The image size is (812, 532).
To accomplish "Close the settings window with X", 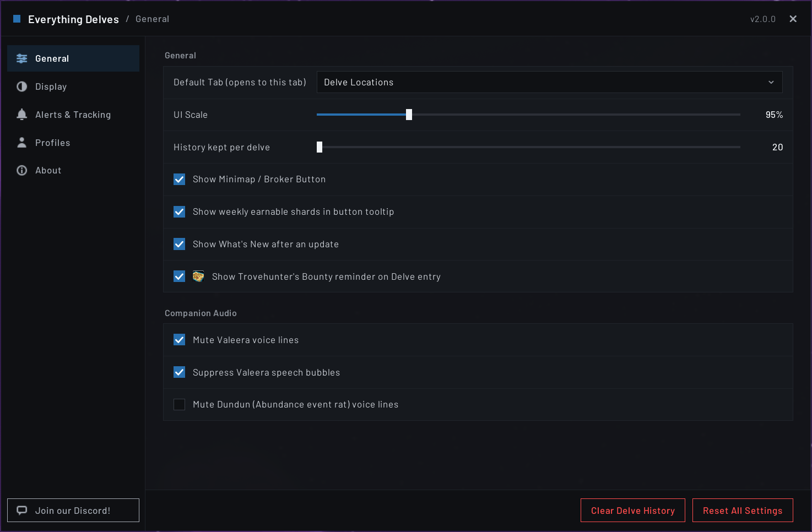I will 793,19.
